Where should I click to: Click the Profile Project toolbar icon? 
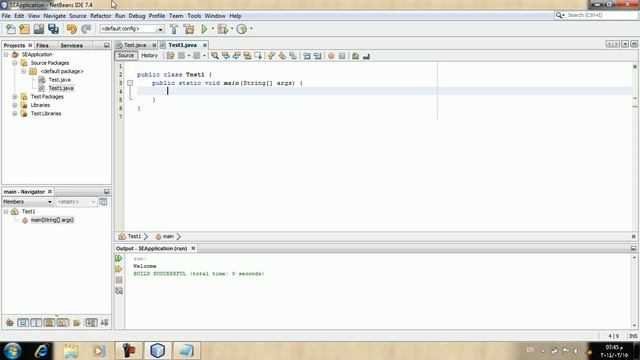242,29
